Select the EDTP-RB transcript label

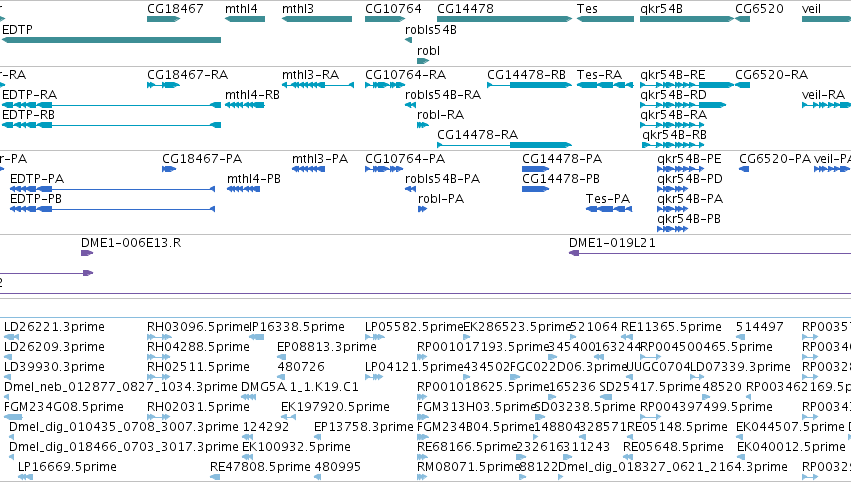click(28, 115)
